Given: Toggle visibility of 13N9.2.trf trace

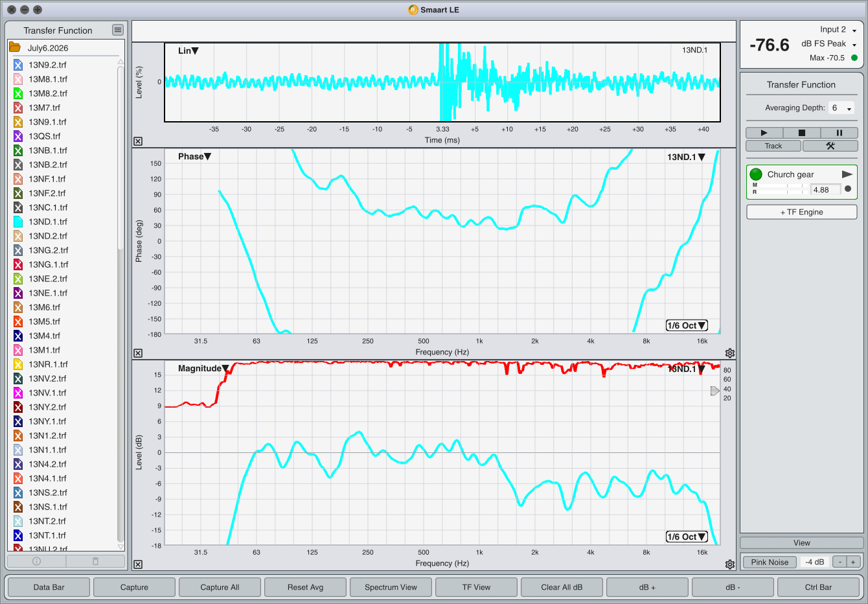Looking at the screenshot, I should click(x=18, y=65).
